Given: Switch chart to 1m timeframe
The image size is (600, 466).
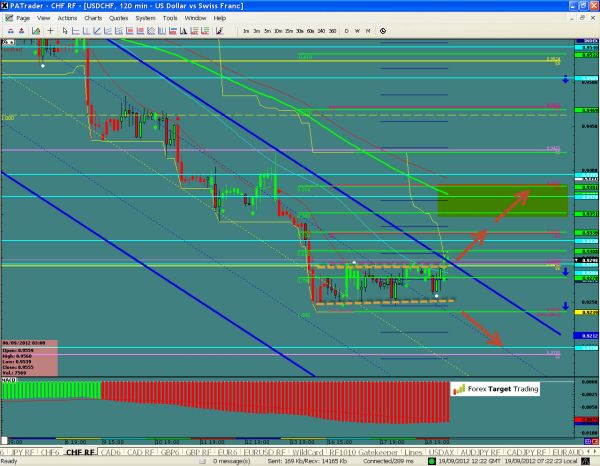Looking at the screenshot, I should (x=246, y=31).
